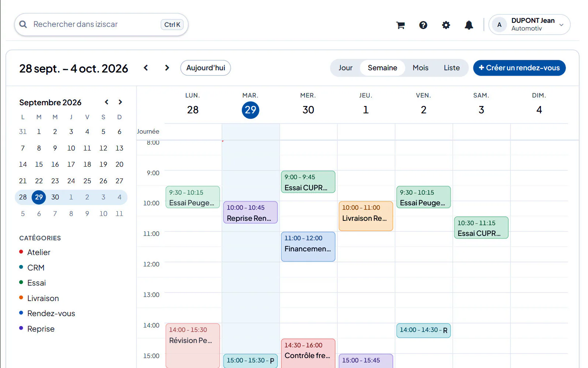588x368 pixels.
Task: Select 15 in mini calendar
Action: click(x=39, y=164)
